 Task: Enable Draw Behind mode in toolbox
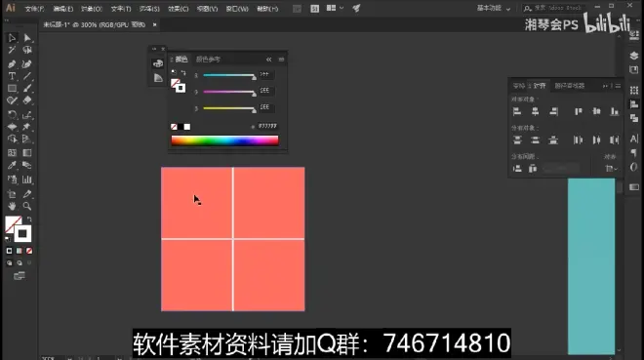20,263
